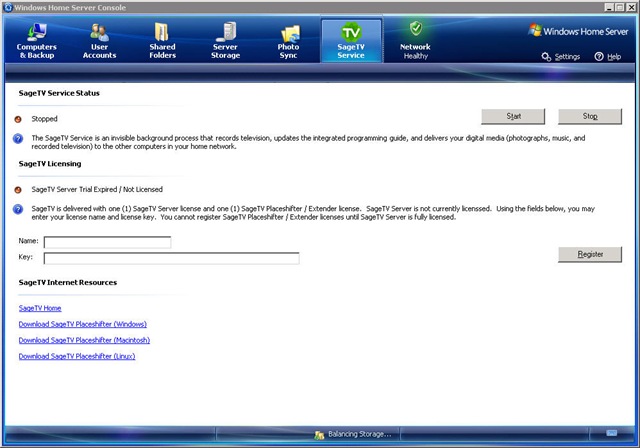Open Settings from the header
The width and height of the screenshot is (640, 448).
(561, 57)
